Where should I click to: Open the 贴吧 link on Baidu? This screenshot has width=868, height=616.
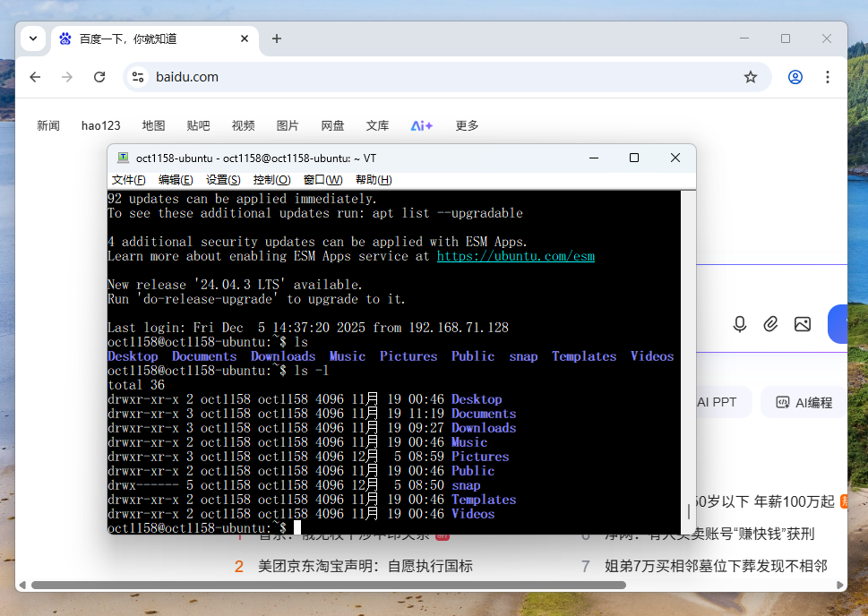199,126
